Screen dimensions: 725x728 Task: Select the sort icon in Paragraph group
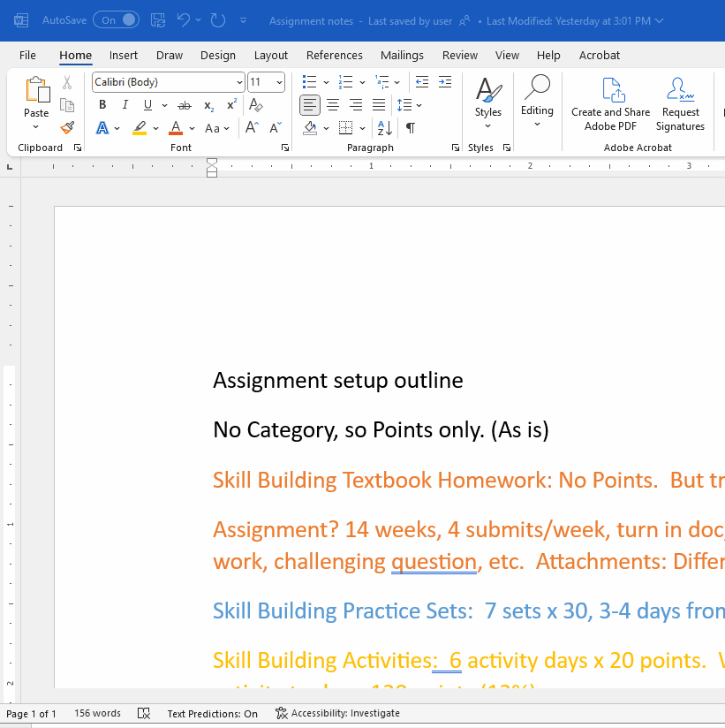tap(383, 127)
